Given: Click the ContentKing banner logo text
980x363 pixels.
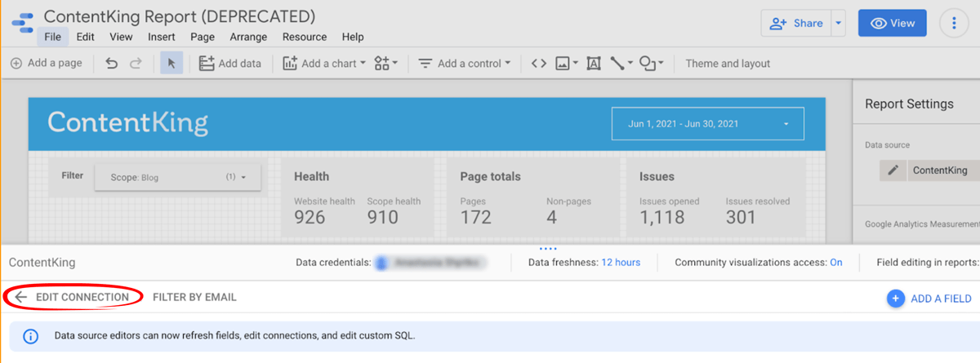Looking at the screenshot, I should coord(128,123).
